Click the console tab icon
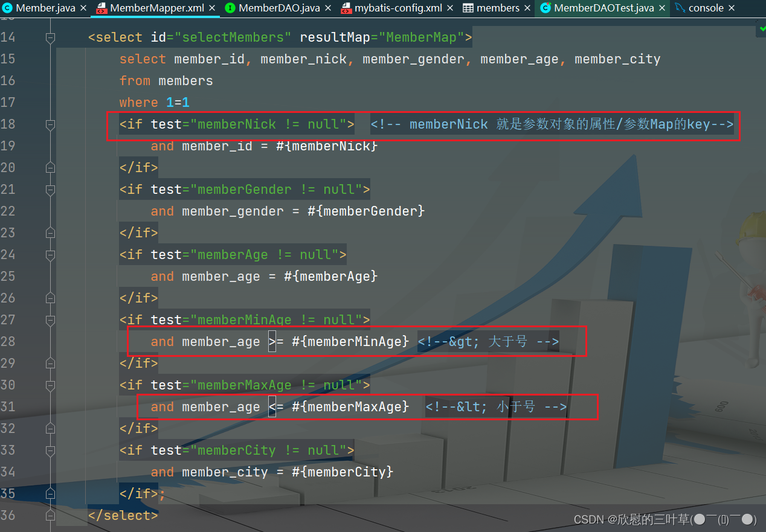This screenshot has height=532, width=766. pos(680,8)
